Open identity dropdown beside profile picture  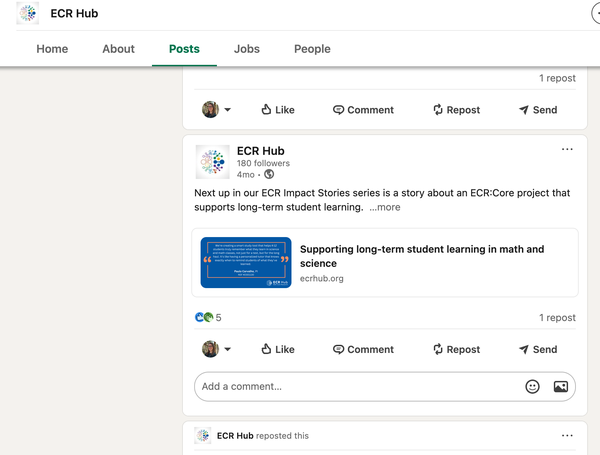pyautogui.click(x=217, y=349)
